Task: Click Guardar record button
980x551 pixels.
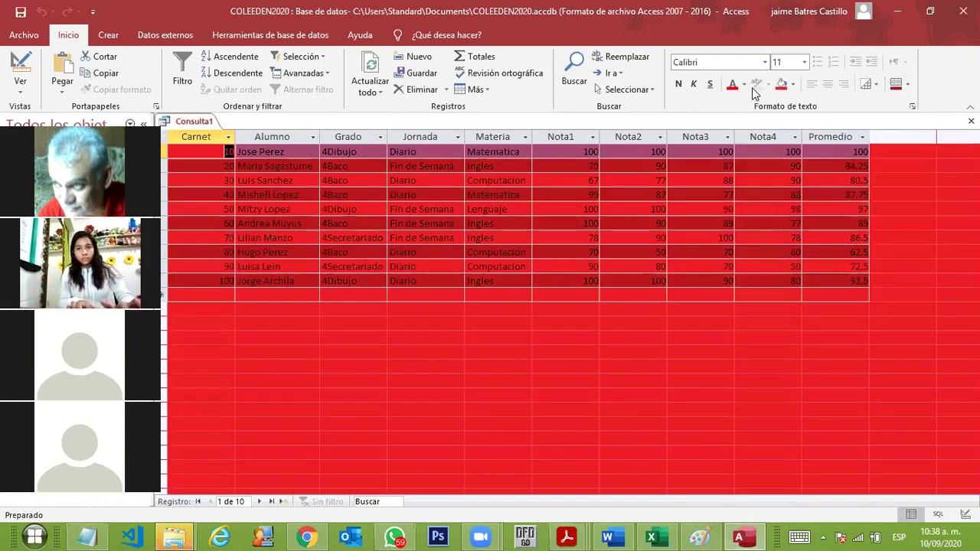Action: (x=416, y=73)
